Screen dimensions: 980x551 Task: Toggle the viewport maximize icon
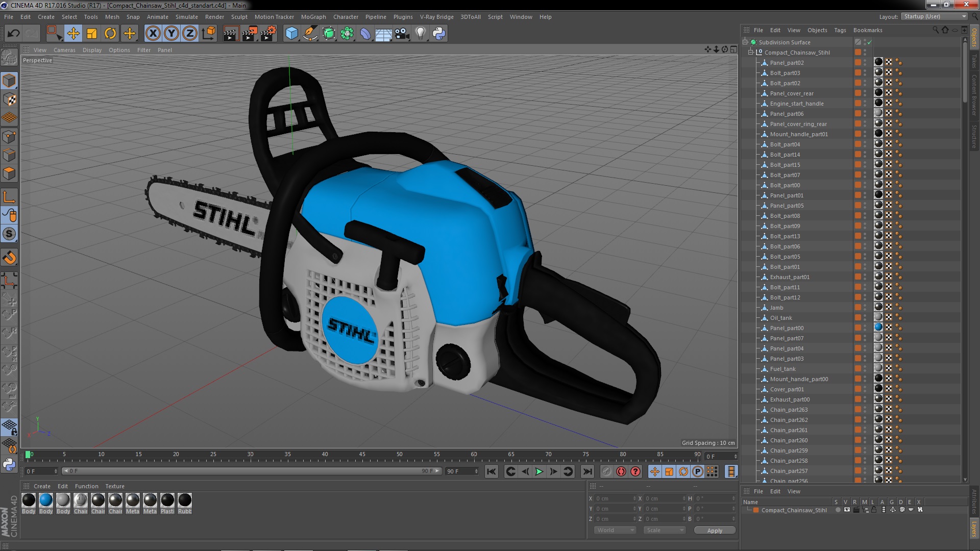coord(733,49)
